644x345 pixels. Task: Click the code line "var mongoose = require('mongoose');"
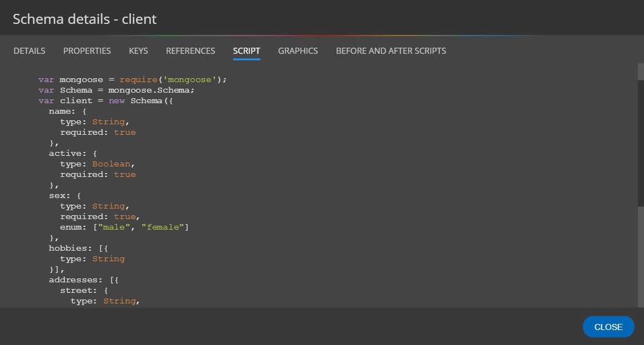coord(133,79)
